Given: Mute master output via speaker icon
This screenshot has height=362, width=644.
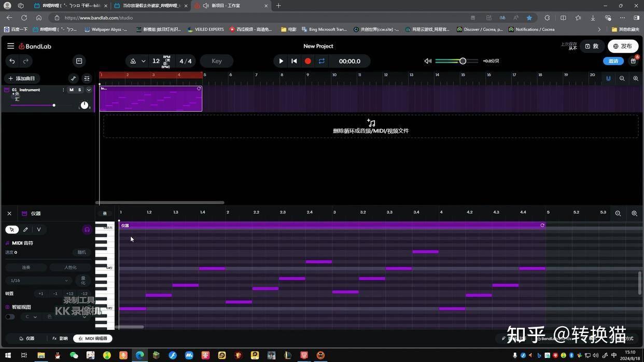Looking at the screenshot, I should pyautogui.click(x=428, y=61).
